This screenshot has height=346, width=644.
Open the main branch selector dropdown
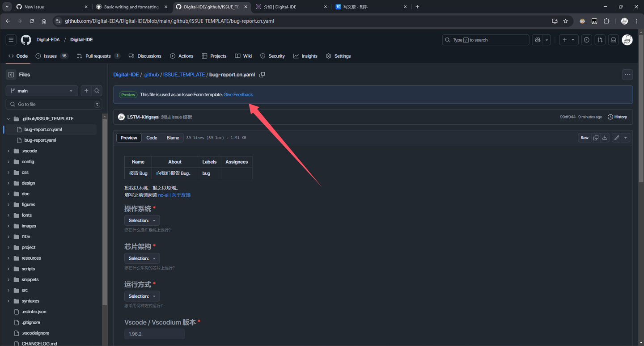pos(41,90)
